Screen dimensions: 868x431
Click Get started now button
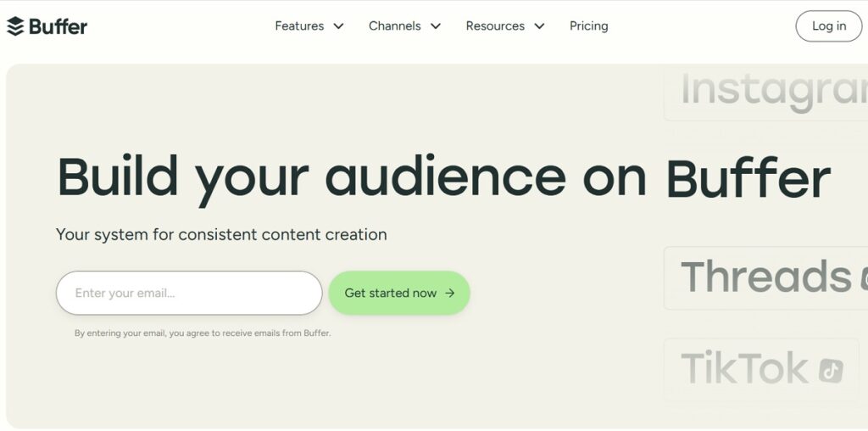[399, 293]
